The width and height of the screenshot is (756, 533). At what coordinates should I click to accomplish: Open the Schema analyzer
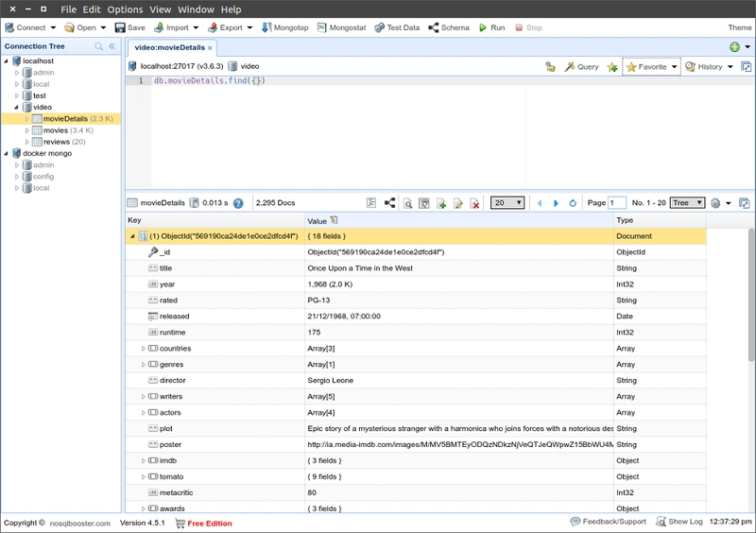tap(448, 27)
